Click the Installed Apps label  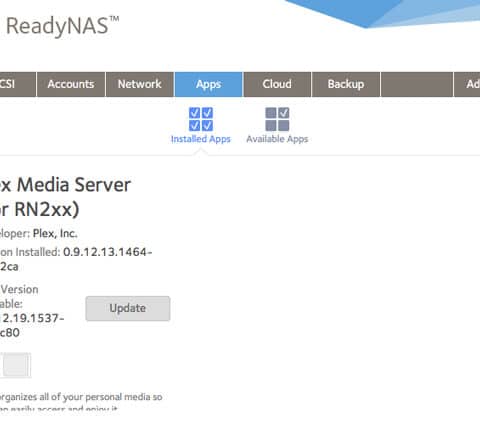pos(201,139)
